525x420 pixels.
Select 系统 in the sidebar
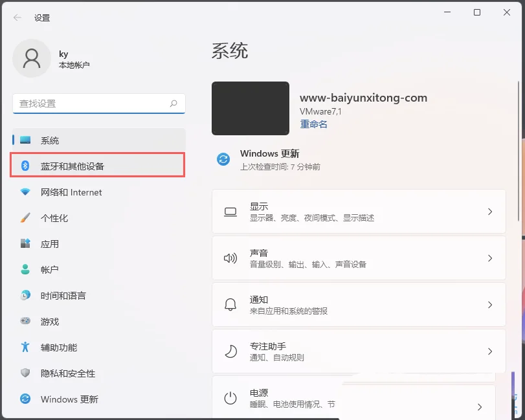pyautogui.click(x=99, y=140)
